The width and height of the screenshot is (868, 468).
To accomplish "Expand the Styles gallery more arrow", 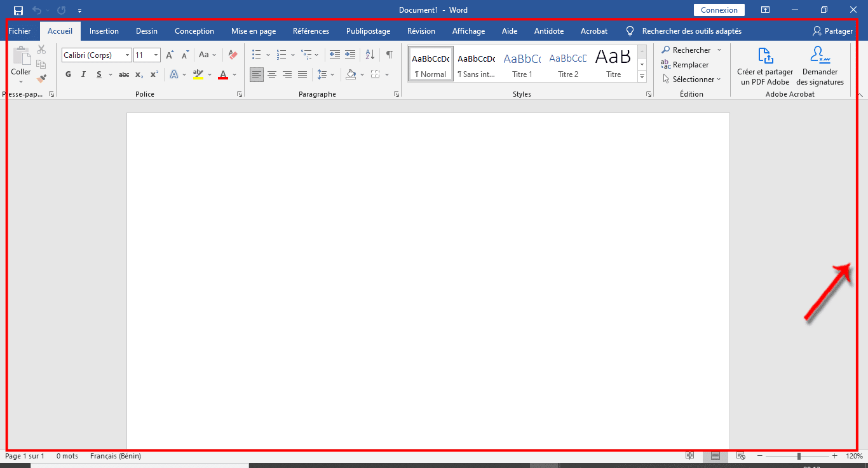I will point(642,77).
